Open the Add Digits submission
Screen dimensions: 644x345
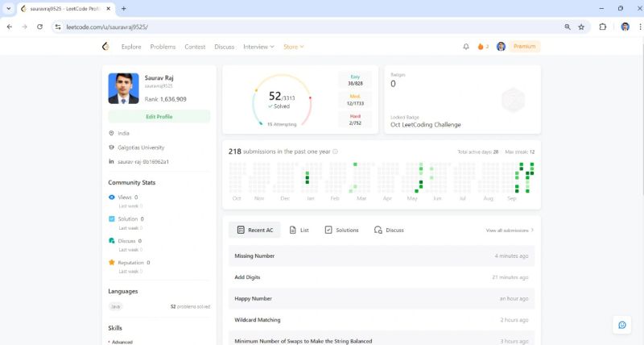(382, 277)
